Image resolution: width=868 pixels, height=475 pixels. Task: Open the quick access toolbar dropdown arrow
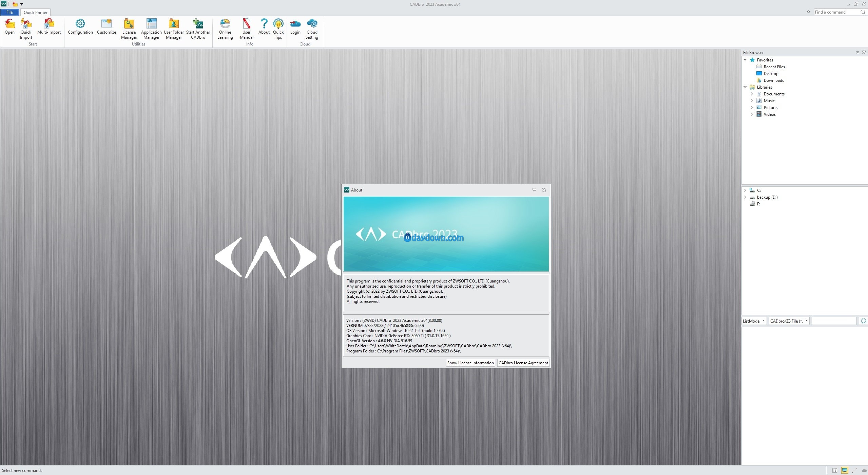(21, 4)
